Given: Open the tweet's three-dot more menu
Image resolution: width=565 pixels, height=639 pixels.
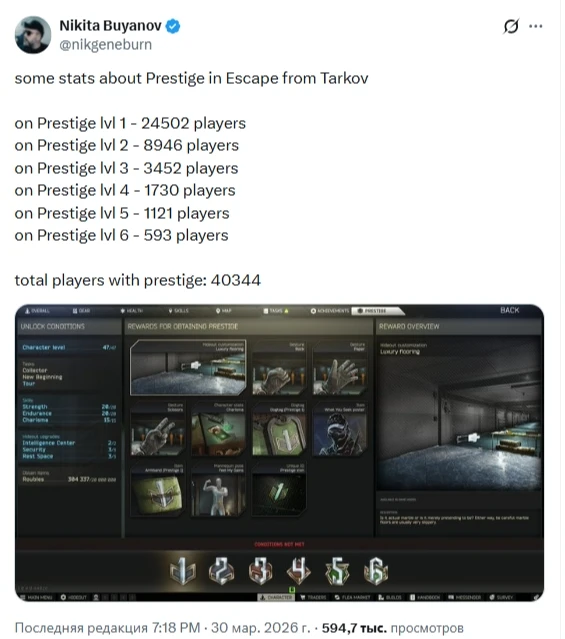Looking at the screenshot, I should pos(535,26).
